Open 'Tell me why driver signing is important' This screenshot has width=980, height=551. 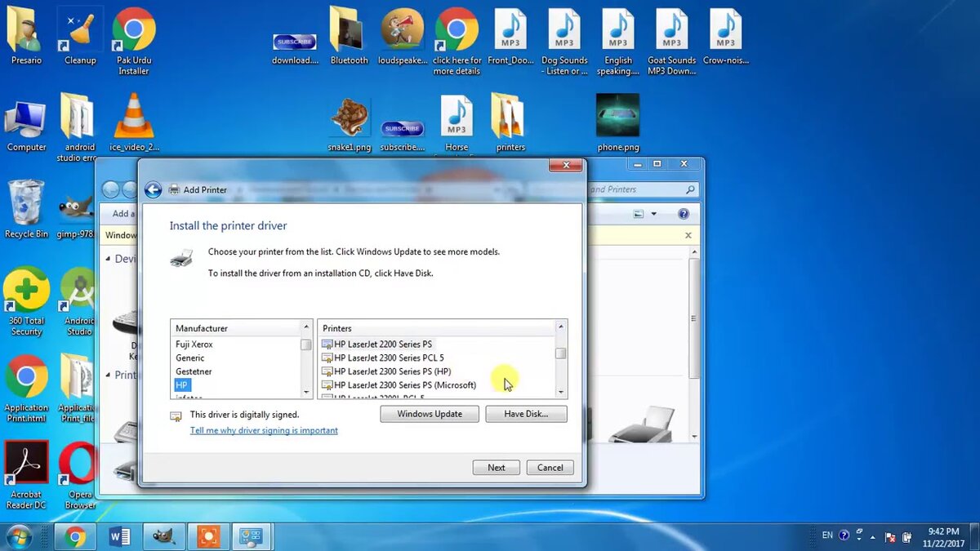[x=264, y=430]
